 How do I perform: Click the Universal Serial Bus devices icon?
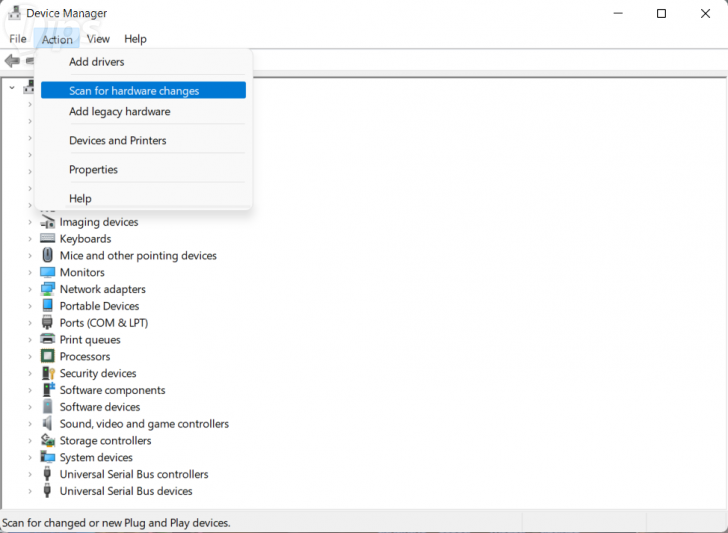(x=47, y=490)
